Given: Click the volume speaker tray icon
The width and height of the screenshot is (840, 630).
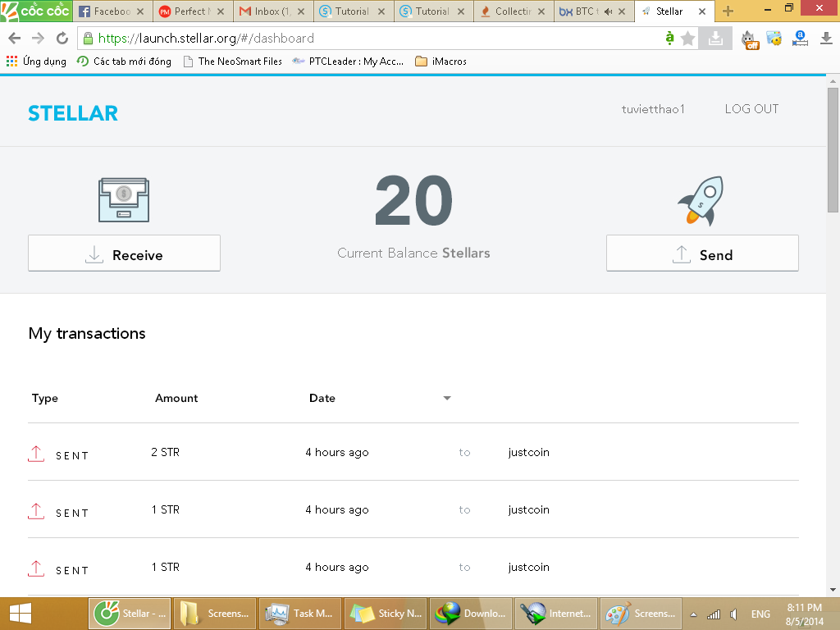Looking at the screenshot, I should point(734,614).
